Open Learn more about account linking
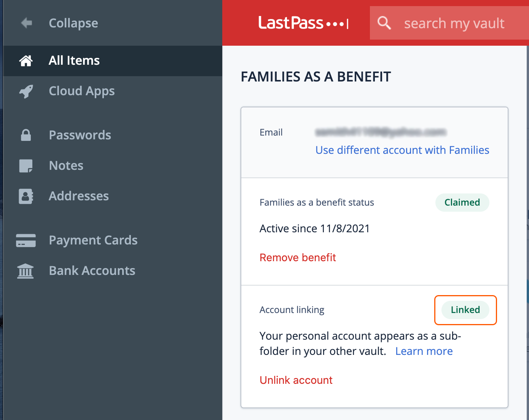Viewport: 529px width, 420px height. tap(424, 351)
